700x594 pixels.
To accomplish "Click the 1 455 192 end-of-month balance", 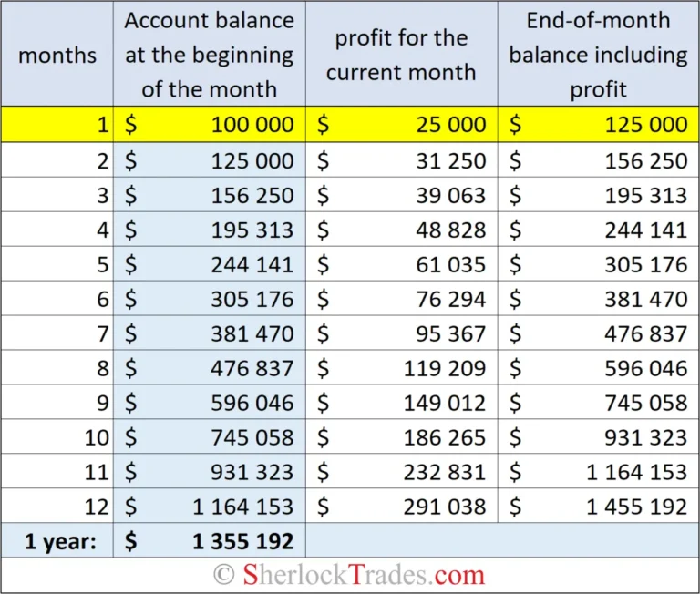I will 636,507.
